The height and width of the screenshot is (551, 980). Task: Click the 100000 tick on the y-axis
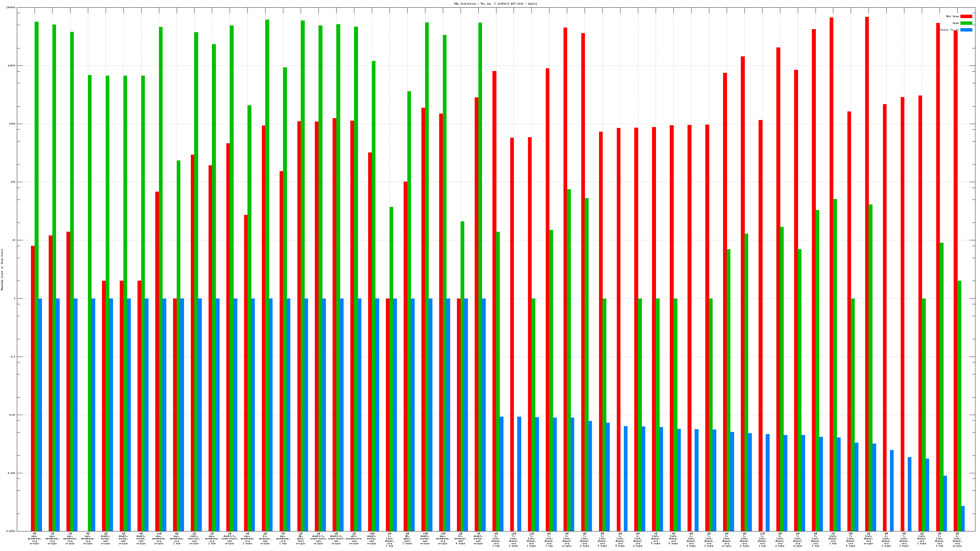click(11, 8)
